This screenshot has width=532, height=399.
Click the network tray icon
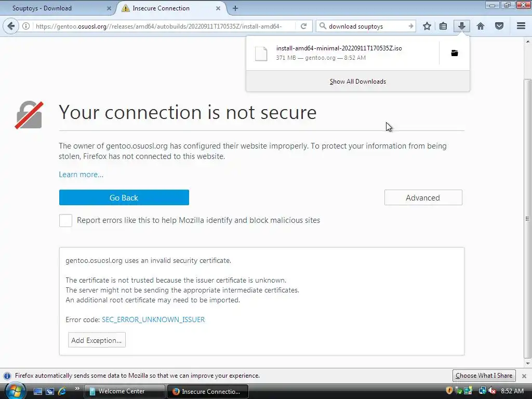pos(482,391)
